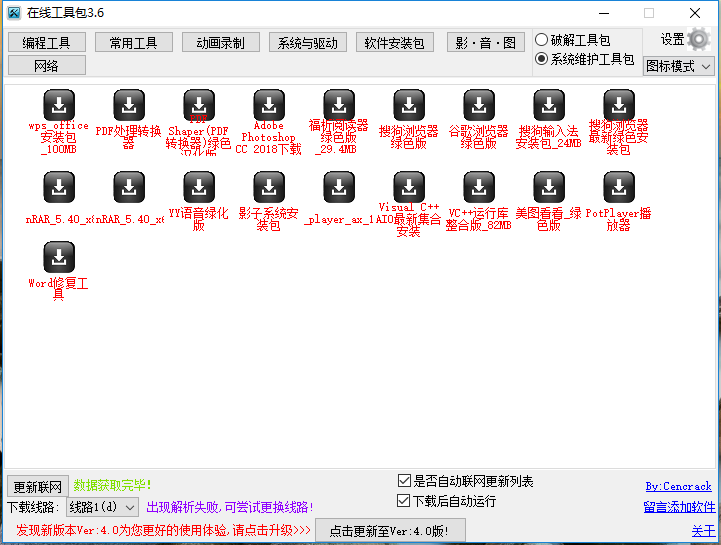Click 点击更新至Ver:4.0版! button

390,531
